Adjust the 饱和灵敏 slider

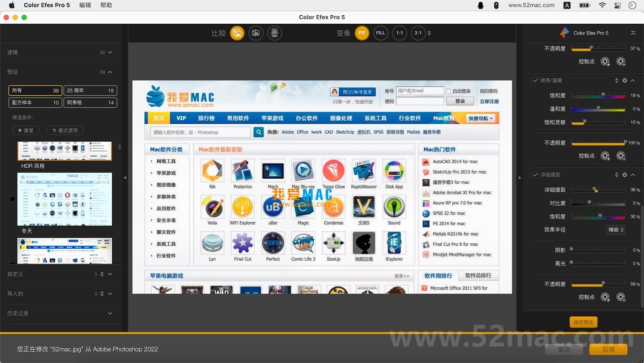[x=598, y=122]
